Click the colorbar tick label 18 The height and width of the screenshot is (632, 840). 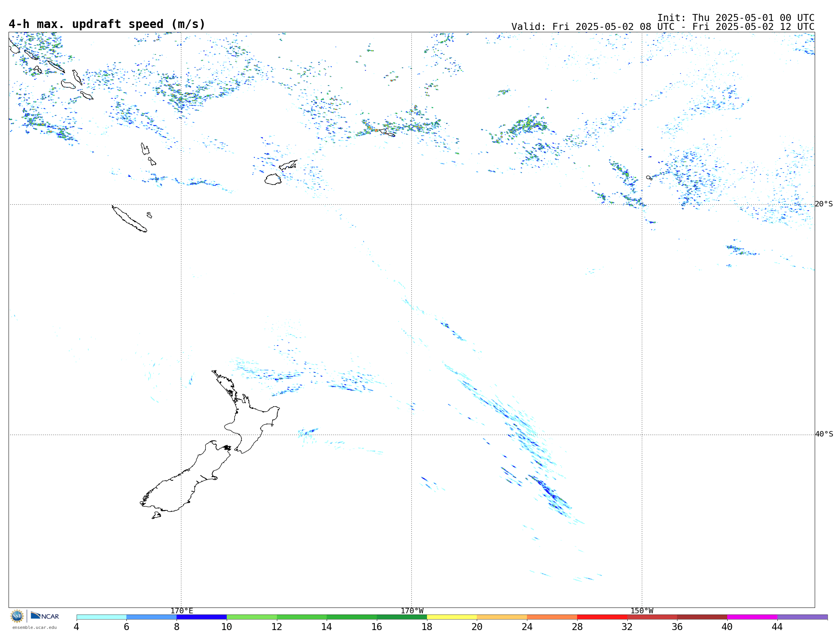[427, 627]
